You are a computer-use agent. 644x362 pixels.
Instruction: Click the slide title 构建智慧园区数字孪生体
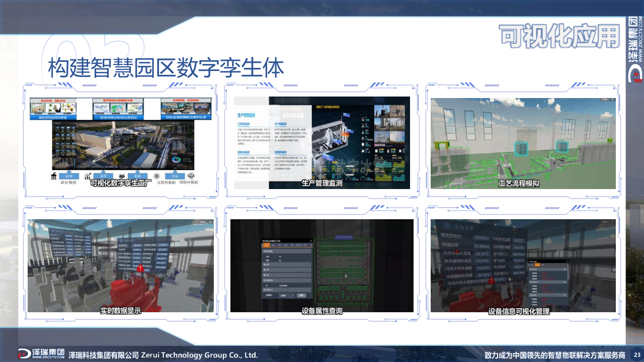pyautogui.click(x=166, y=68)
